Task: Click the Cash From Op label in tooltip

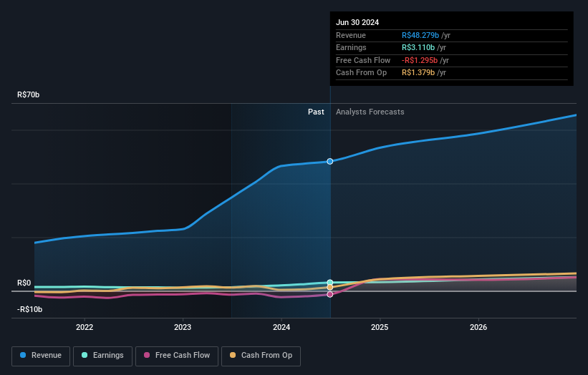Action: click(361, 73)
